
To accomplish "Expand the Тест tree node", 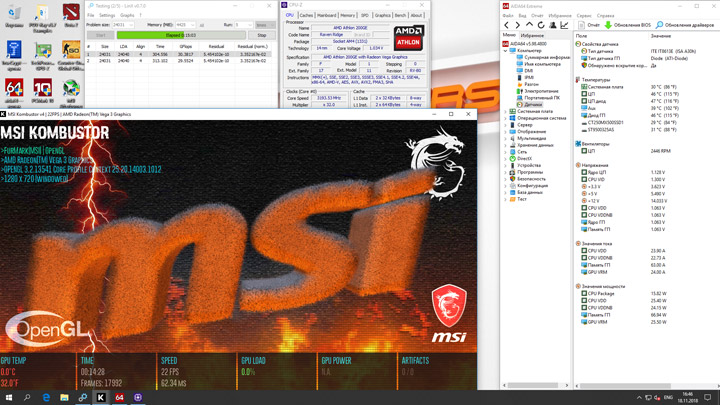I will [506, 199].
